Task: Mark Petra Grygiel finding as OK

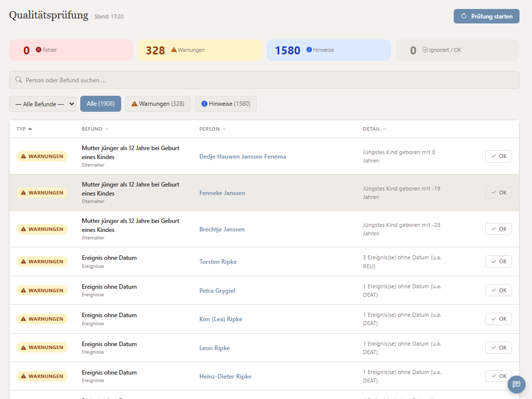Action: click(499, 290)
